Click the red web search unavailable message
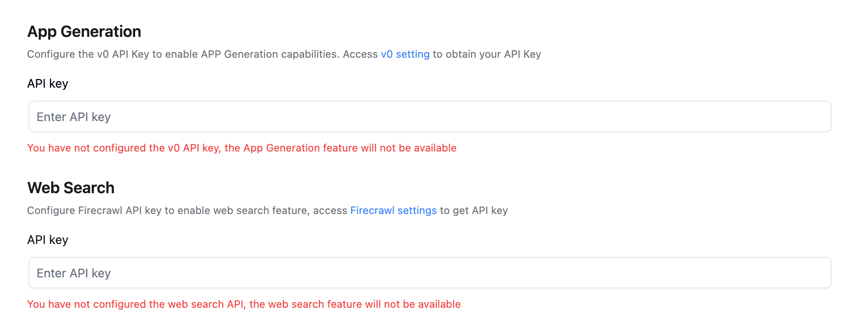The image size is (868, 336). [244, 304]
